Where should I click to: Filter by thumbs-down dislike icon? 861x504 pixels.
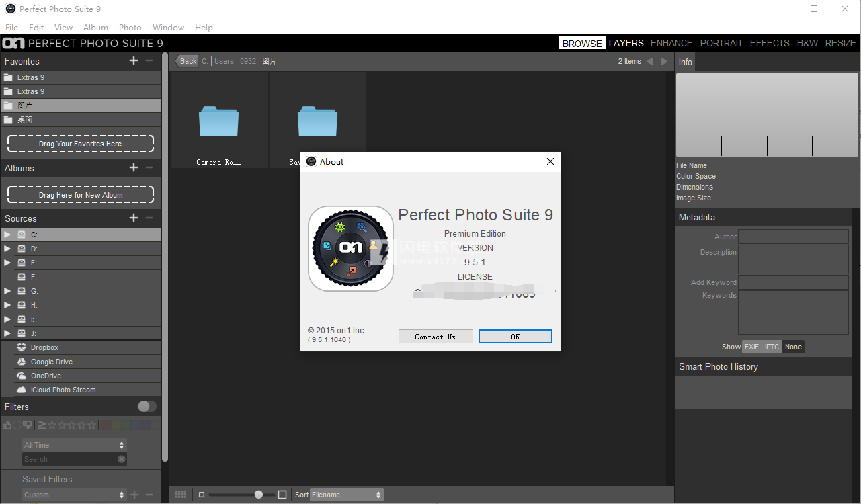click(28, 425)
